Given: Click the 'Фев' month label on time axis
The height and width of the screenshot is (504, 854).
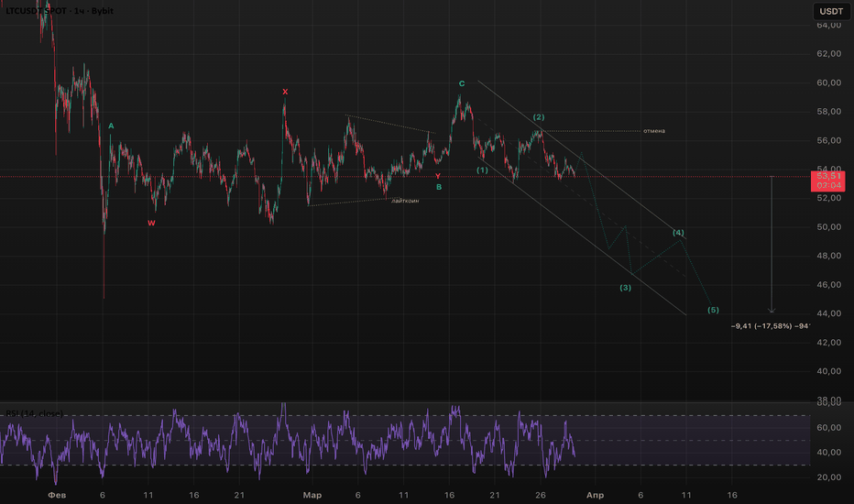Looking at the screenshot, I should coord(57,495).
